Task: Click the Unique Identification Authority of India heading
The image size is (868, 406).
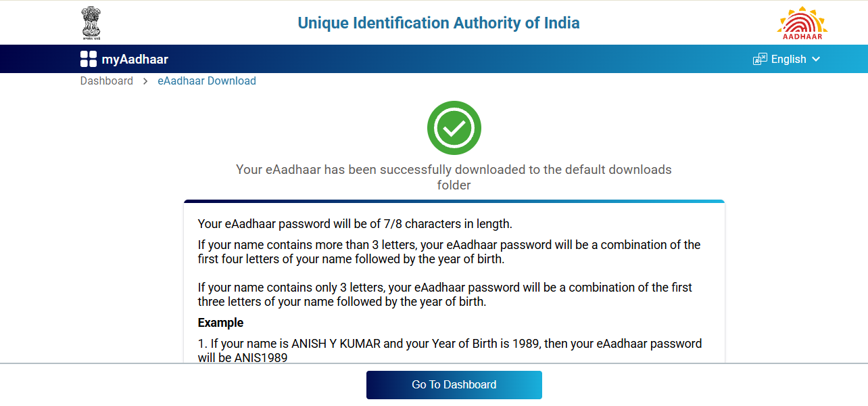Action: point(438,22)
